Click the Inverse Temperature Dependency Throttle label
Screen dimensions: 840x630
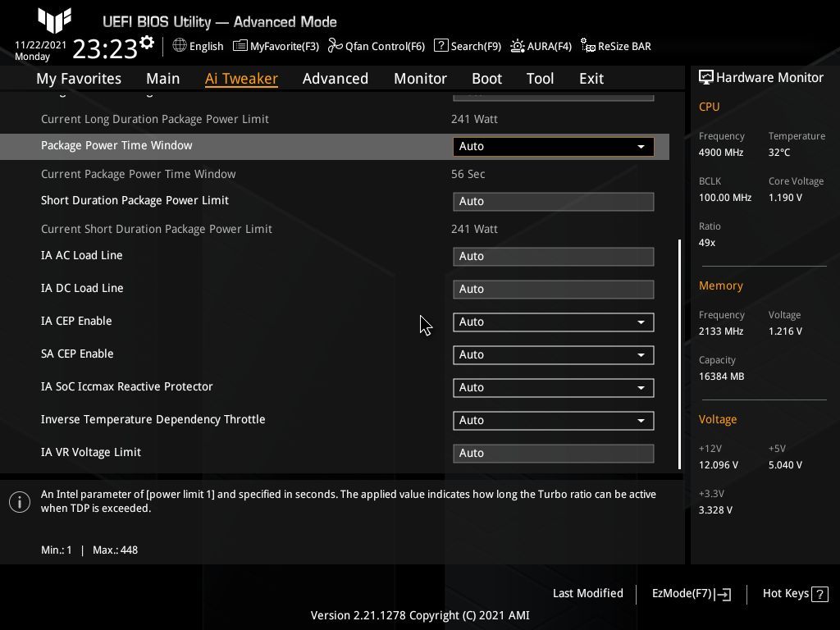pyautogui.click(x=153, y=419)
